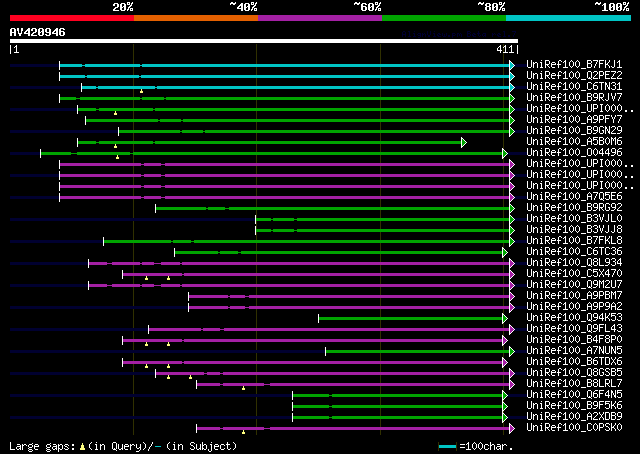Image resolution: width=640 pixels, height=454 pixels.
Task: Click the UniRef100_B7FKL8 label
Action: tap(574, 241)
